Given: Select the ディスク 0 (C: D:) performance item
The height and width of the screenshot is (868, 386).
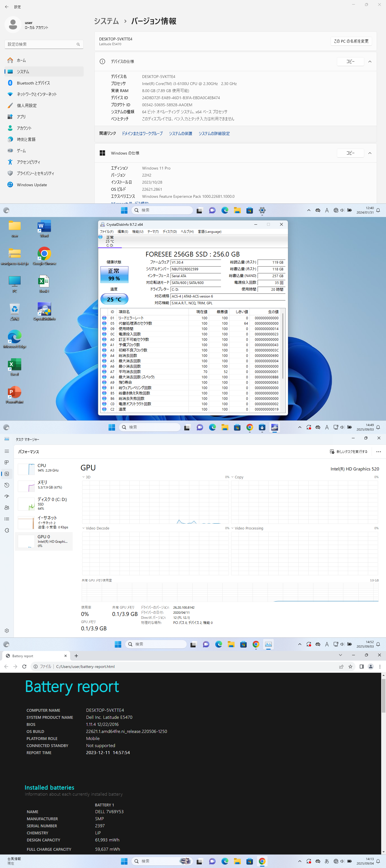Looking at the screenshot, I should click(44, 504).
